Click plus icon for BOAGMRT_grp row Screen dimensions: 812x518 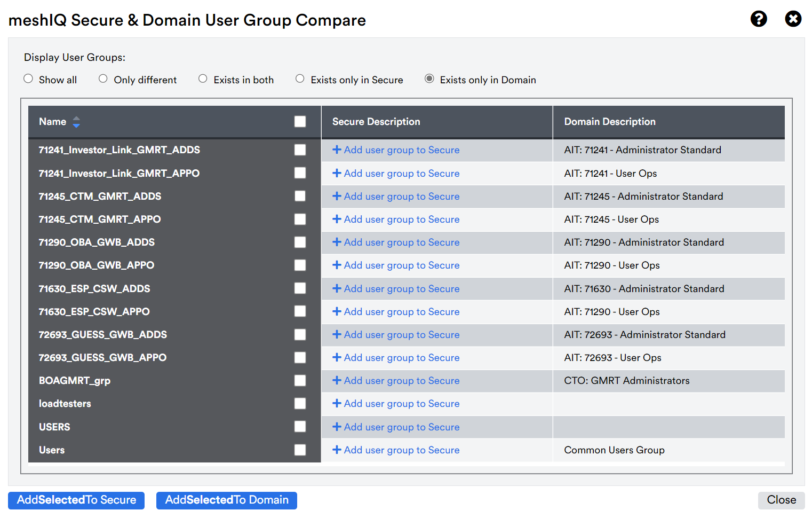337,381
